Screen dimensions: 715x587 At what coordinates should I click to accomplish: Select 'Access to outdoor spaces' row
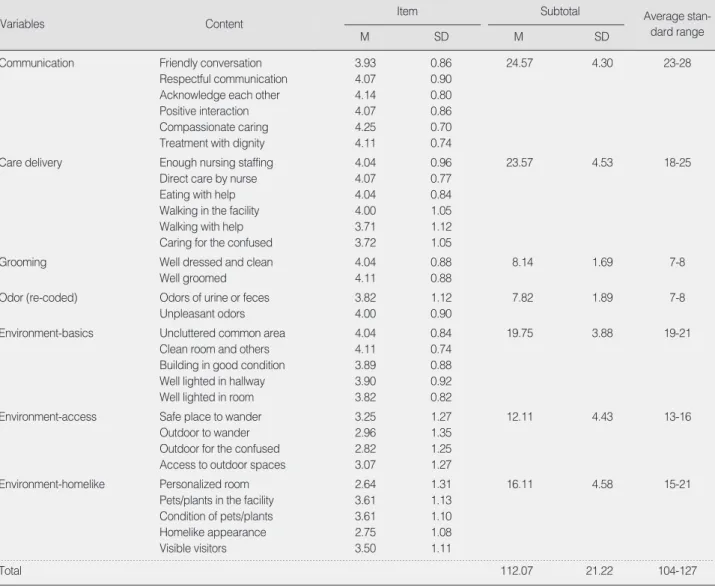pos(222,464)
